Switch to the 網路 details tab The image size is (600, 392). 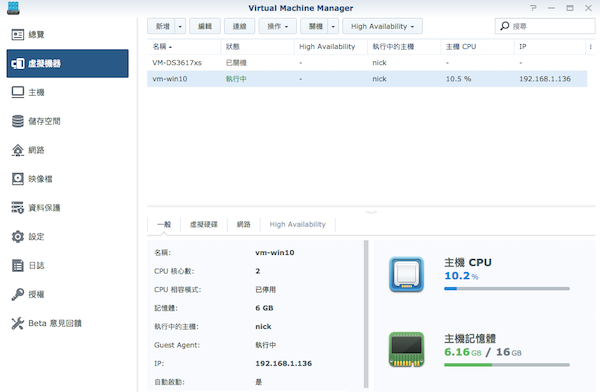click(x=243, y=224)
